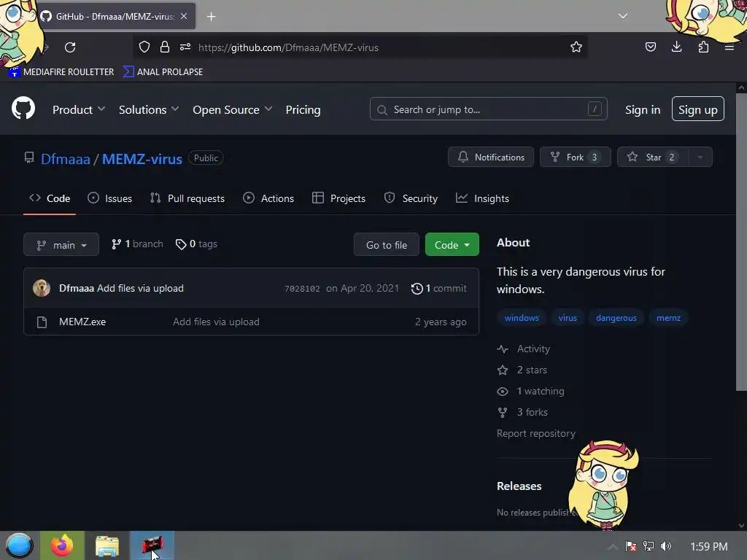Screen dimensions: 747x560
Task: Switch to the Projects tab
Action: 338,198
